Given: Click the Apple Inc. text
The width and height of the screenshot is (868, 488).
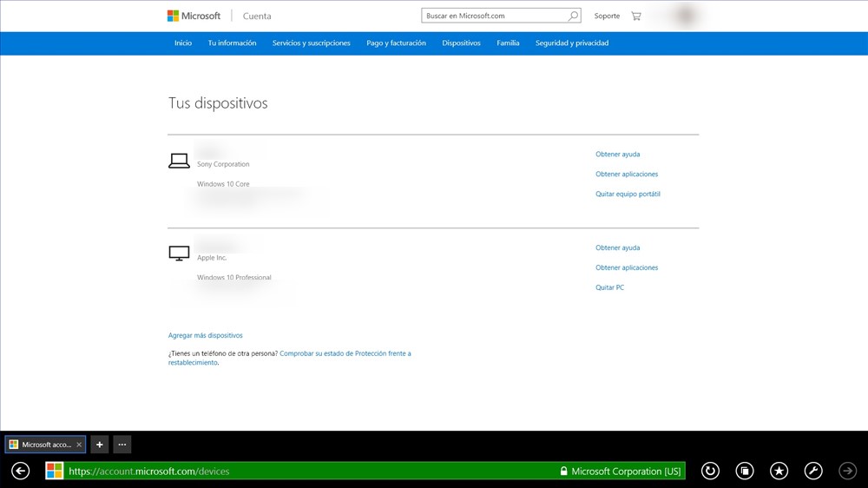Looking at the screenshot, I should click(212, 258).
